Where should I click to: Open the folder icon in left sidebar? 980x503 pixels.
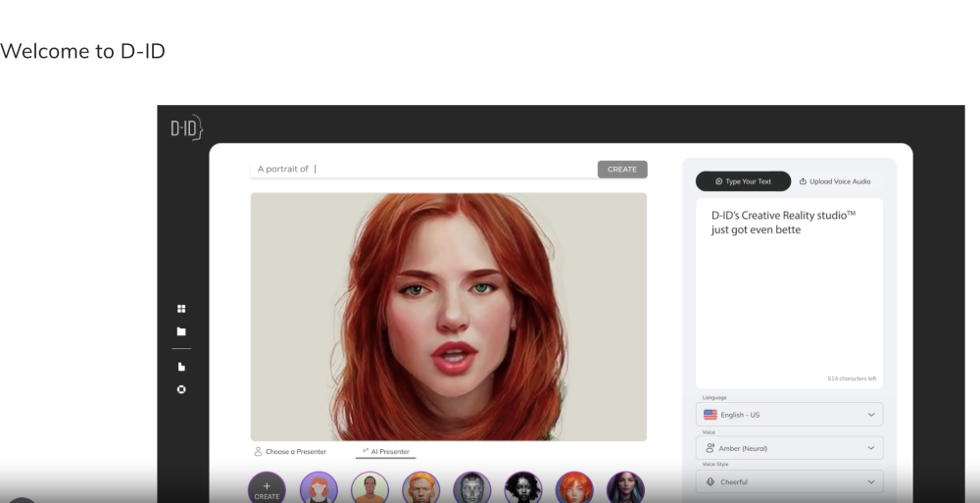point(180,331)
